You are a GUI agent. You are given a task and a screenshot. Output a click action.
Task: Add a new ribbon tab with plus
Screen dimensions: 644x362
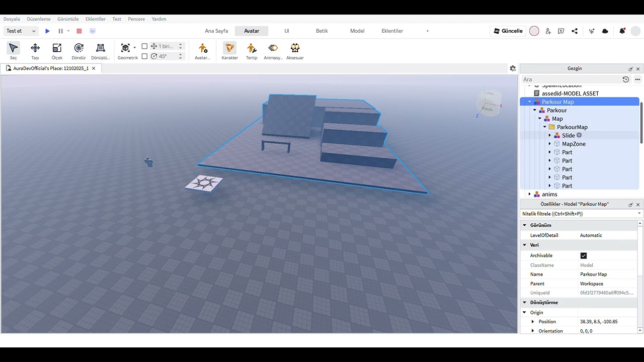tap(428, 31)
